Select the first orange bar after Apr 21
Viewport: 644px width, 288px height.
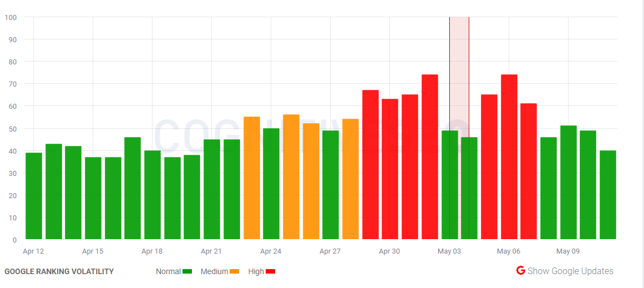coord(251,178)
